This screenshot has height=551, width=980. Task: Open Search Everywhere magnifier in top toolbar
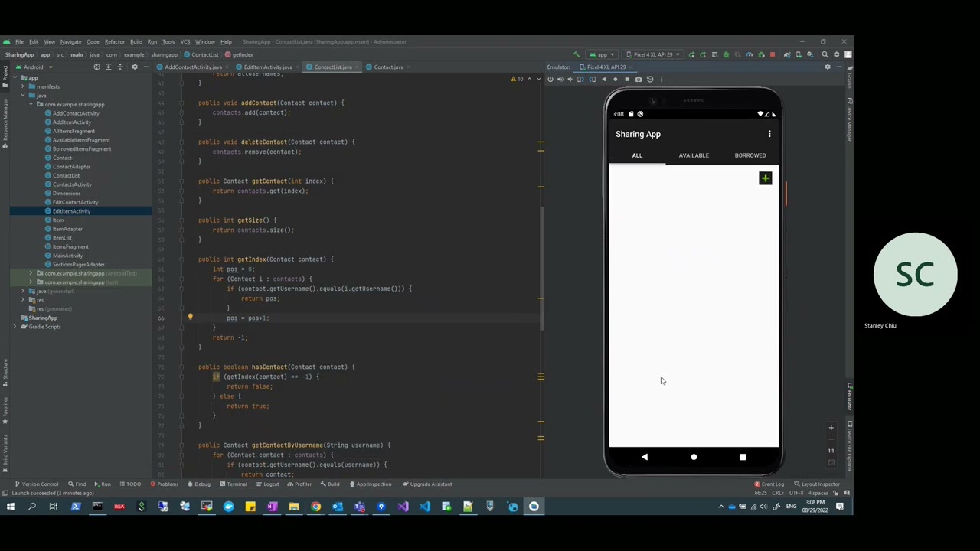pyautogui.click(x=825, y=54)
